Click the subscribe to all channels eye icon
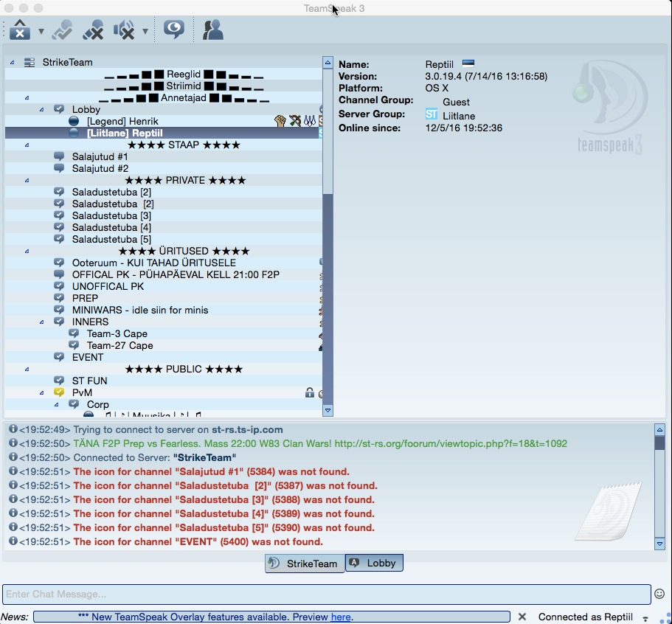Viewport: 672px width, 624px height. [x=174, y=30]
